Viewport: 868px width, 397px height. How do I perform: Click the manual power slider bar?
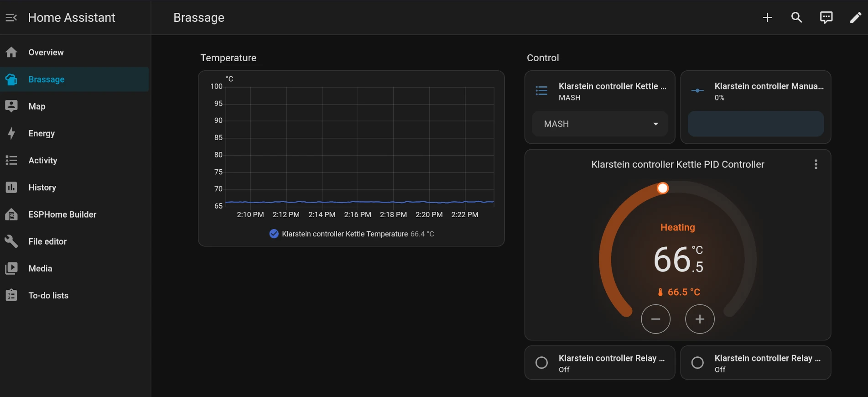(x=756, y=124)
